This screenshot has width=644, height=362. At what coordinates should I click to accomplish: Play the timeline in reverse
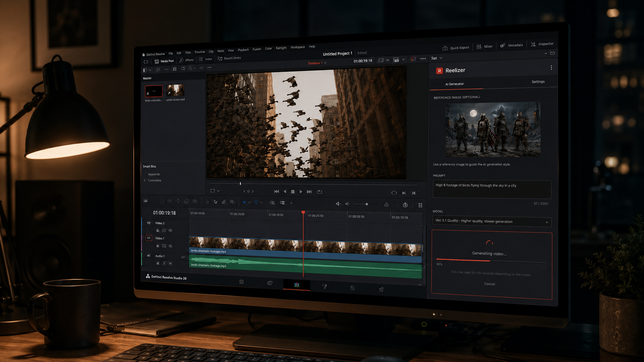(x=285, y=192)
